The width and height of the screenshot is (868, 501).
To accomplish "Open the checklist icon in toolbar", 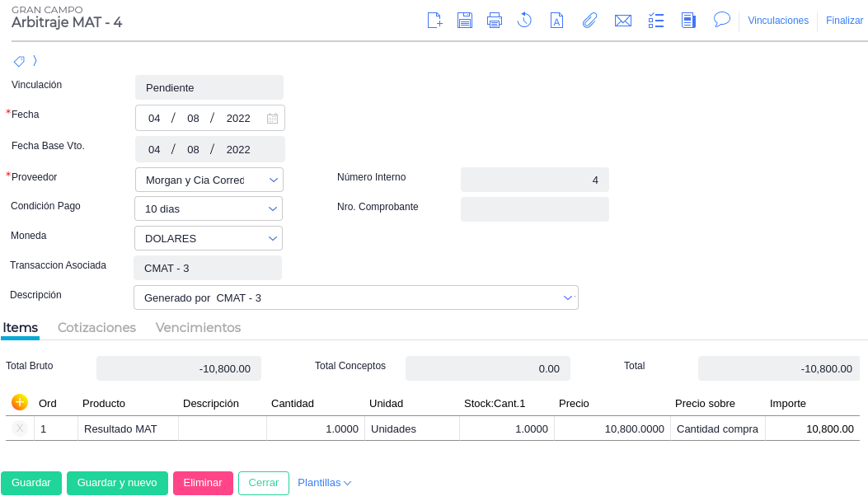I will tap(656, 21).
